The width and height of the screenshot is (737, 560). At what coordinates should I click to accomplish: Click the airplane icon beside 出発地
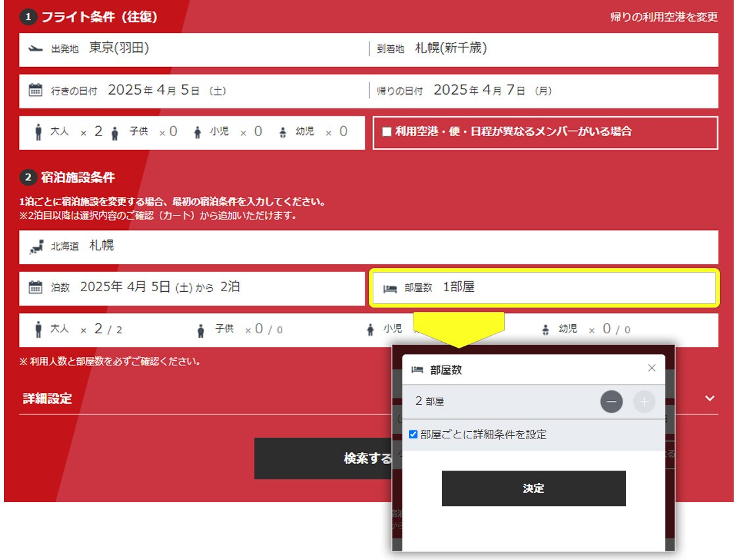(36, 49)
